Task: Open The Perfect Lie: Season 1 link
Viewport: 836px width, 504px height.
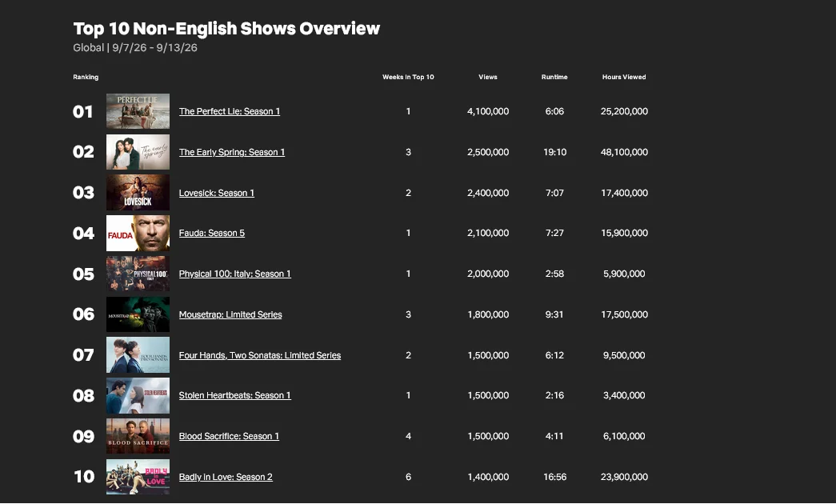Action: click(230, 111)
